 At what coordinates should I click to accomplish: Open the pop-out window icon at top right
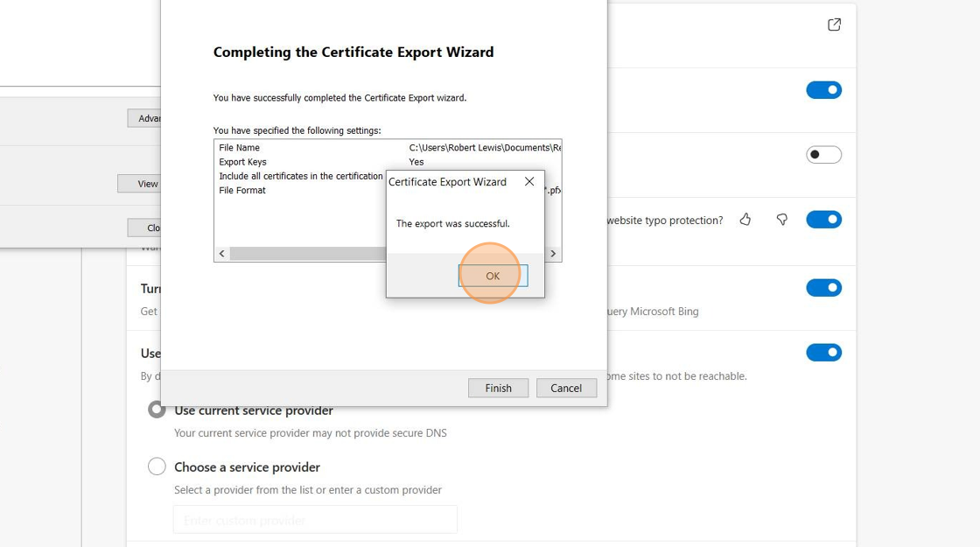tap(834, 25)
